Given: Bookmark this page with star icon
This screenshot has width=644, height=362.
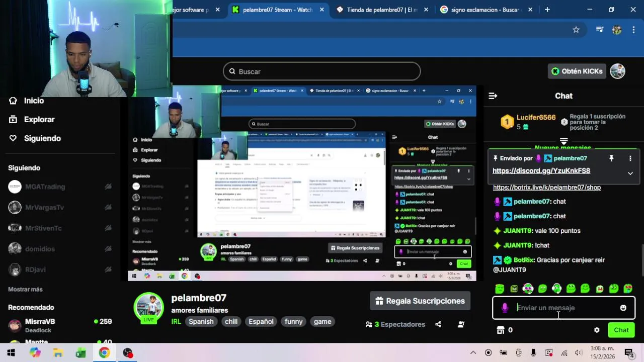Looking at the screenshot, I should click(576, 30).
